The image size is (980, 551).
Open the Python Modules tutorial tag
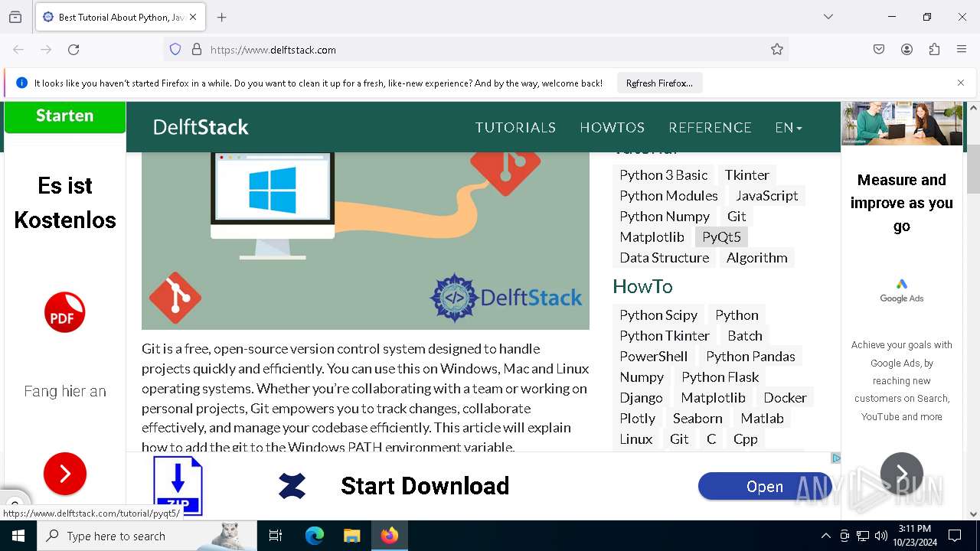click(669, 196)
